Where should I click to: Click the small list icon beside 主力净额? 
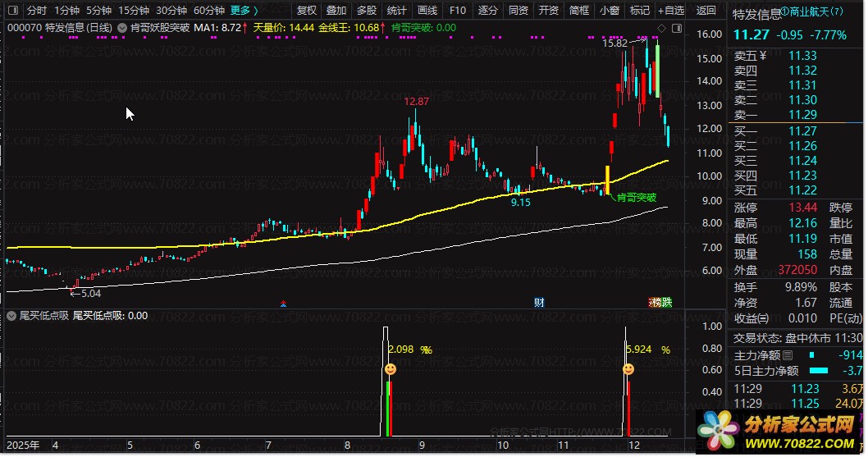(788, 354)
